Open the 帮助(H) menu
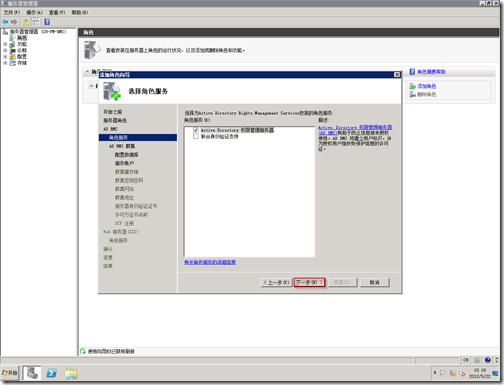Screen dimensions: 504x385 (x=80, y=12)
